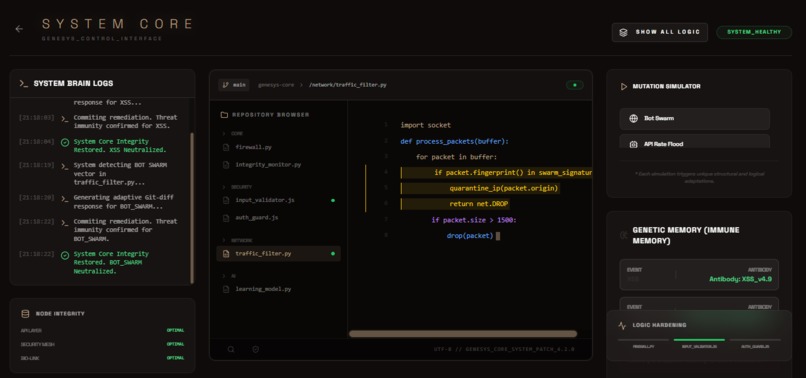Click the green check on the BOT_SWARM Neutralized log
Viewport: 806px width, 378px height.
(x=65, y=255)
